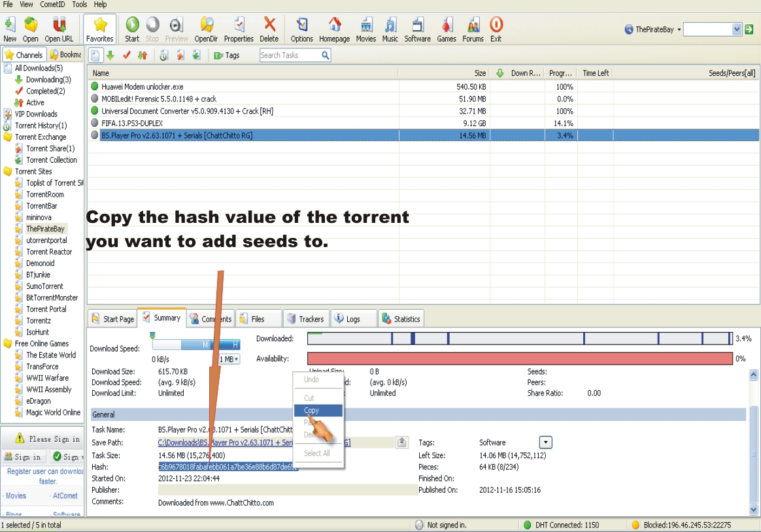761x532 pixels.
Task: Open the Software channel icon
Action: tap(417, 29)
